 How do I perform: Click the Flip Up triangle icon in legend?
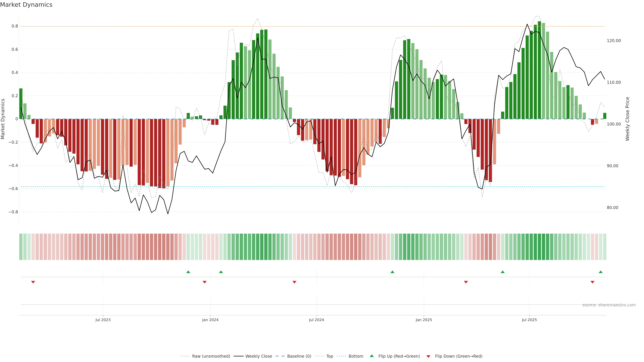[x=372, y=356]
